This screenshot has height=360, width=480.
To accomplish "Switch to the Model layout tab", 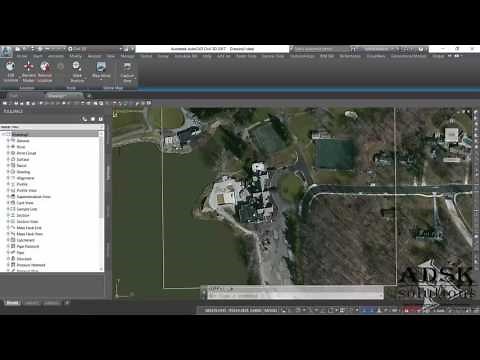I will 12,303.
